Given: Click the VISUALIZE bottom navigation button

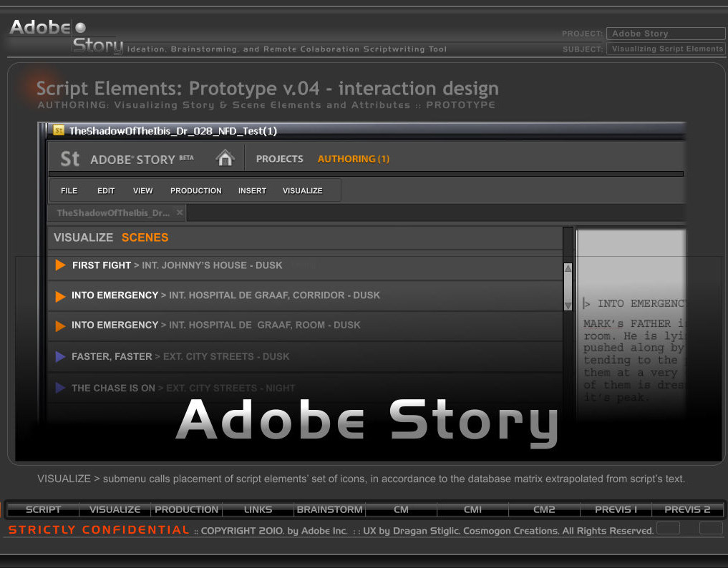Looking at the screenshot, I should coord(115,509).
